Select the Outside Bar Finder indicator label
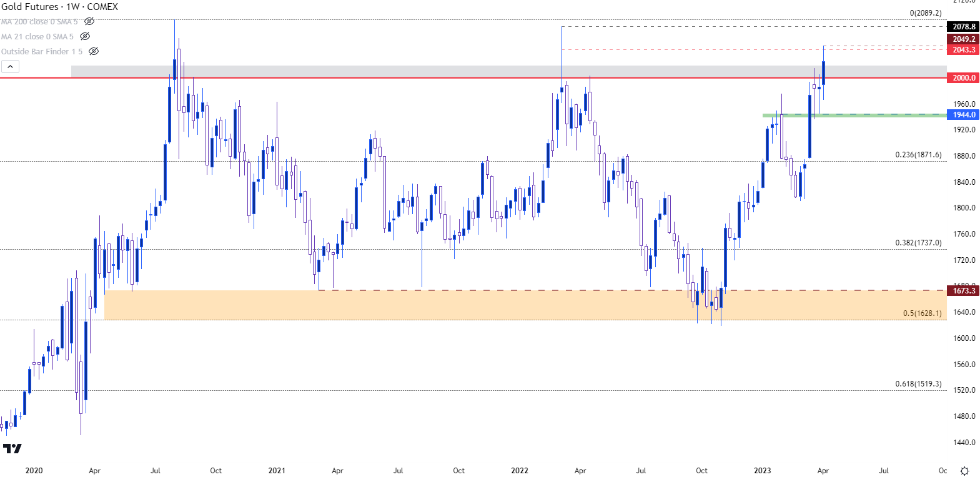980x477 pixels. [x=42, y=51]
